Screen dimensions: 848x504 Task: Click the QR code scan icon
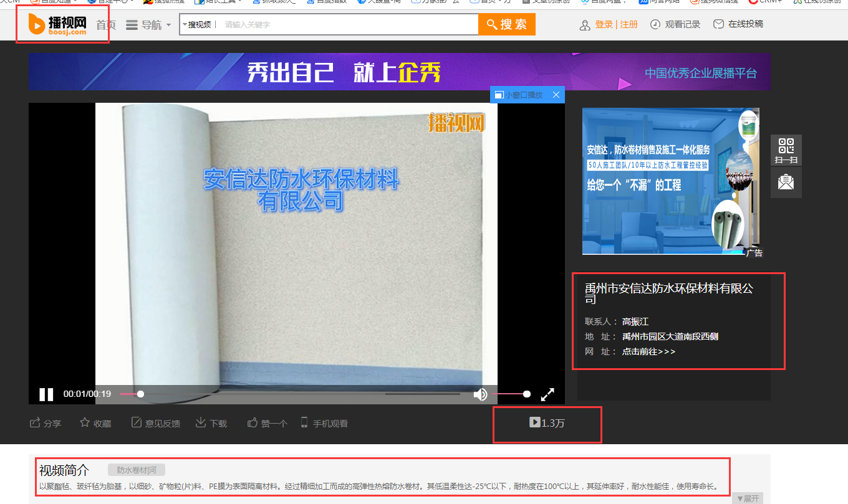tap(786, 150)
